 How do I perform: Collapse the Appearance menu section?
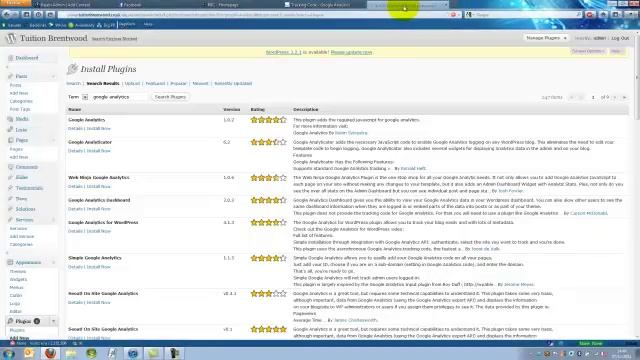coord(53,262)
